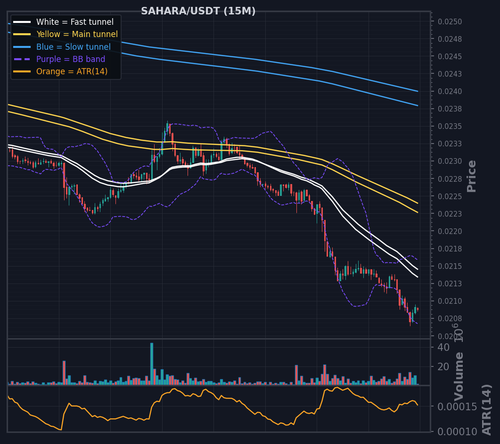This screenshot has height=444, width=500.
Task: Click the volume axis label 20
Action: [443, 367]
